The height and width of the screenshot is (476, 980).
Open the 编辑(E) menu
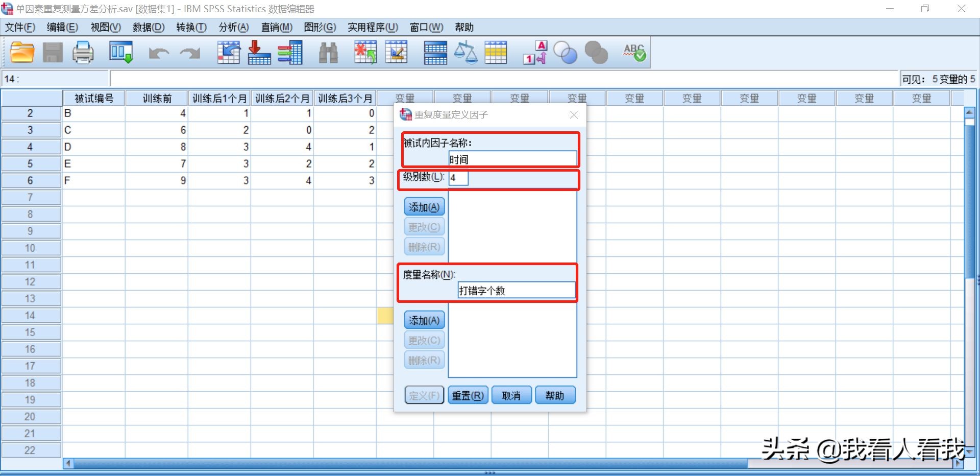tap(63, 28)
